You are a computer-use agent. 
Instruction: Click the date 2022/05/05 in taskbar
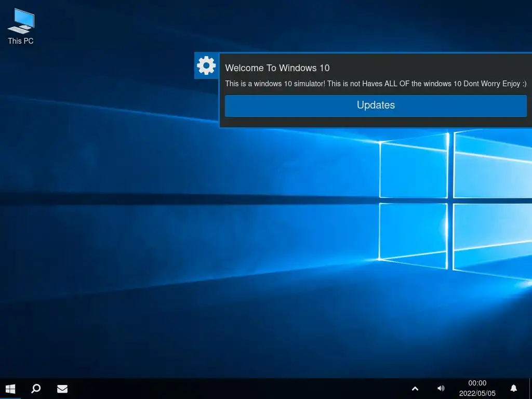pyautogui.click(x=477, y=394)
